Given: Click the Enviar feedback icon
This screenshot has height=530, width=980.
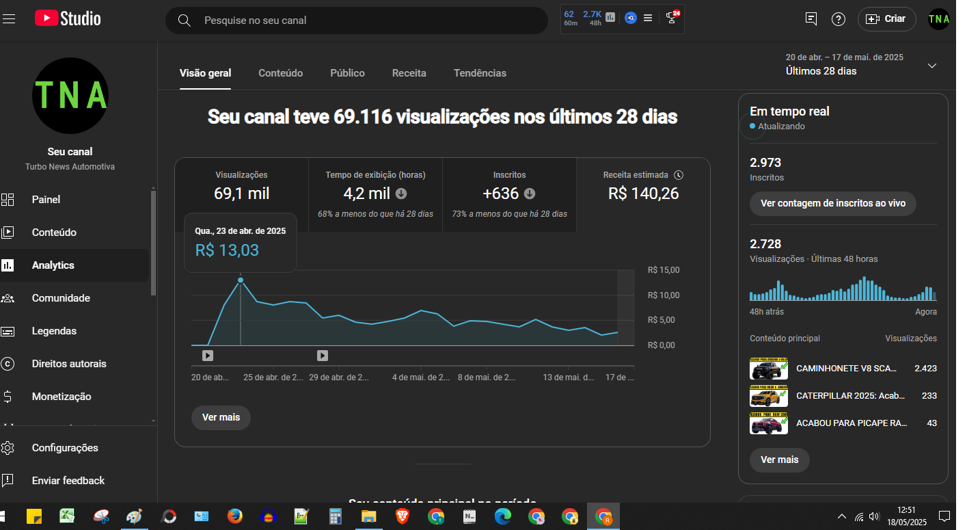Looking at the screenshot, I should 8,481.
